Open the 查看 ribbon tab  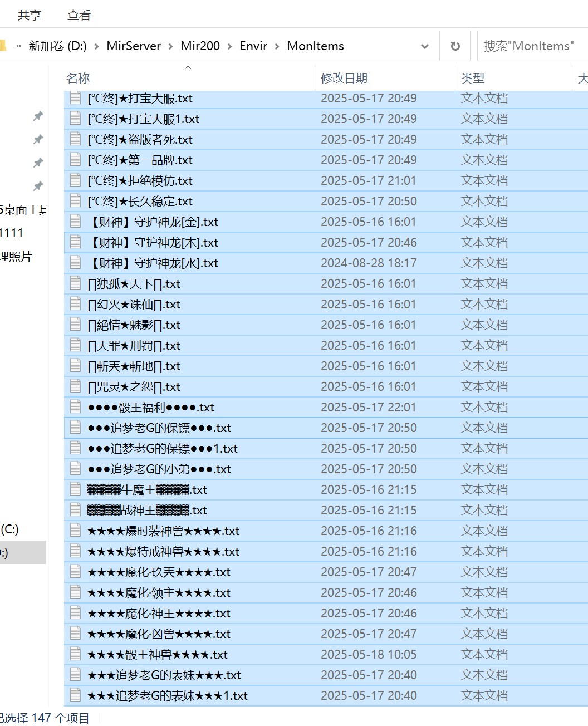pos(79,15)
